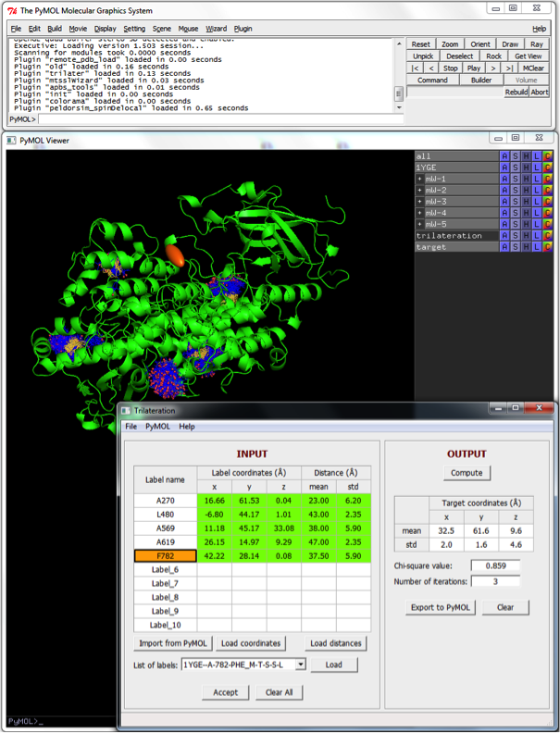Click the A action button for target
560x733 pixels.
point(504,247)
